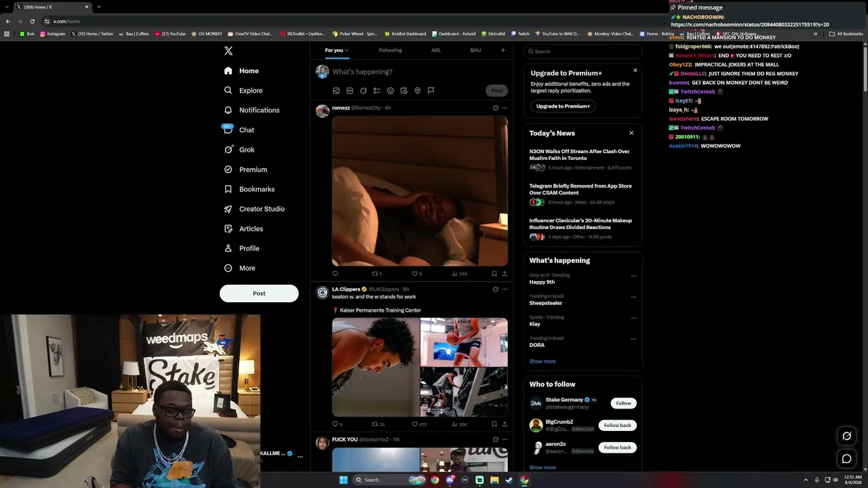This screenshot has width=868, height=488.
Task: Click the Upgrade to Premium+ button
Action: point(563,106)
